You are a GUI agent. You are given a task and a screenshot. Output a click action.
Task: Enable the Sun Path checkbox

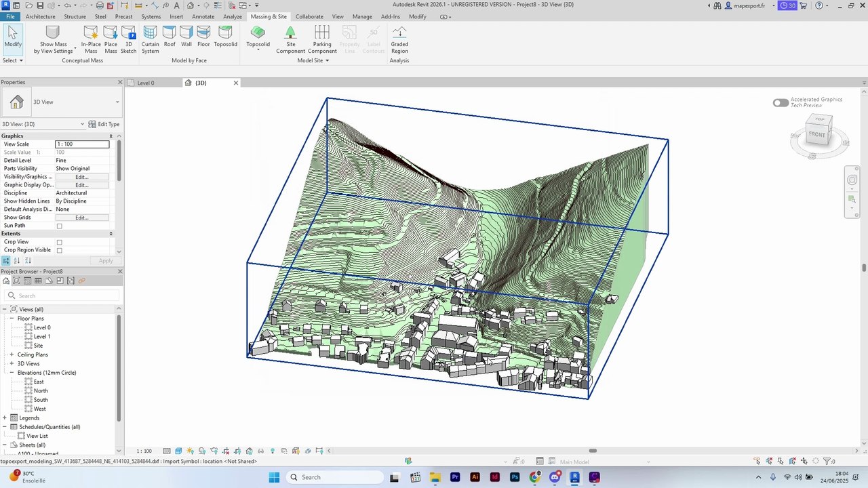(x=59, y=226)
